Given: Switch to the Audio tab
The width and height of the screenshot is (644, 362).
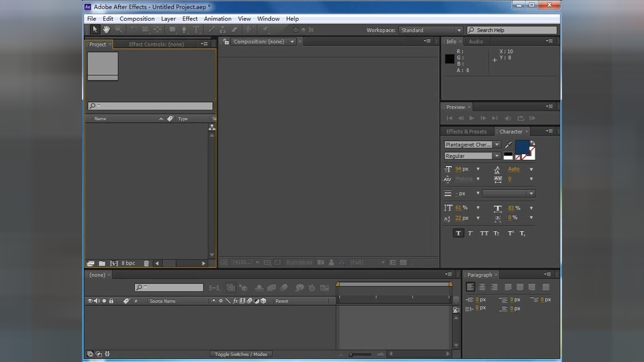Looking at the screenshot, I should [475, 42].
